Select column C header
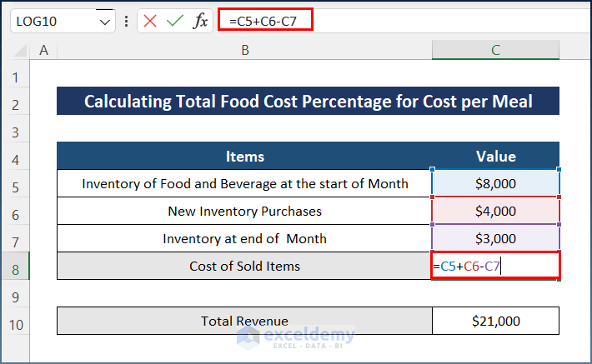The image size is (592, 364). coord(495,51)
